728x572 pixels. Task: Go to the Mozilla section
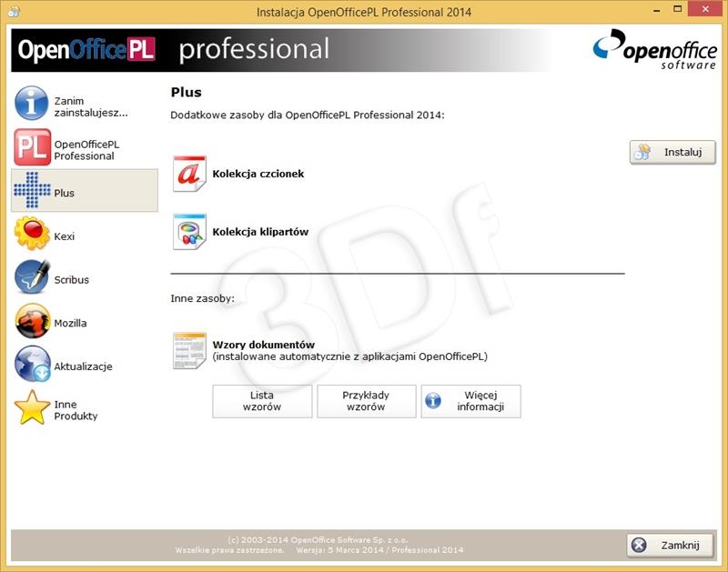tap(85, 321)
